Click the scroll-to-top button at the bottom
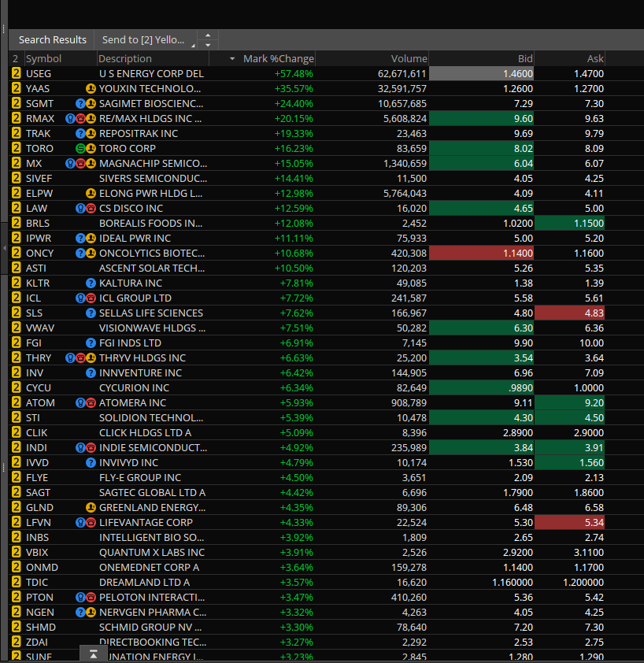The height and width of the screenshot is (663, 644). pyautogui.click(x=93, y=654)
